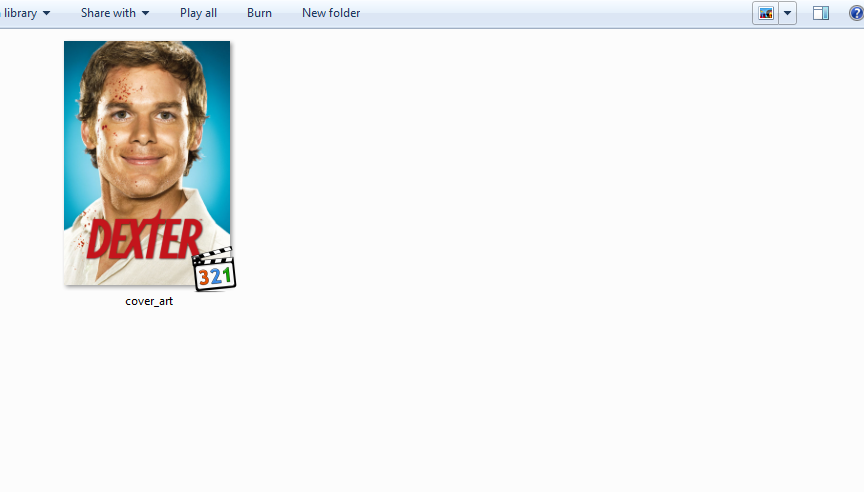Click the Burn button
864x492 pixels.
tap(259, 13)
